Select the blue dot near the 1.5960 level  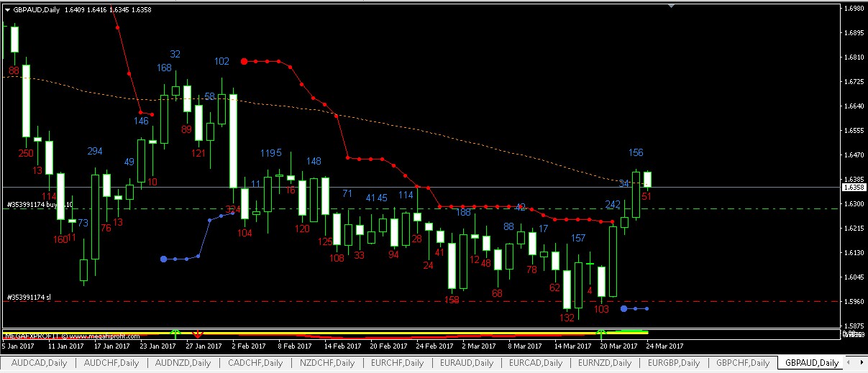(623, 308)
